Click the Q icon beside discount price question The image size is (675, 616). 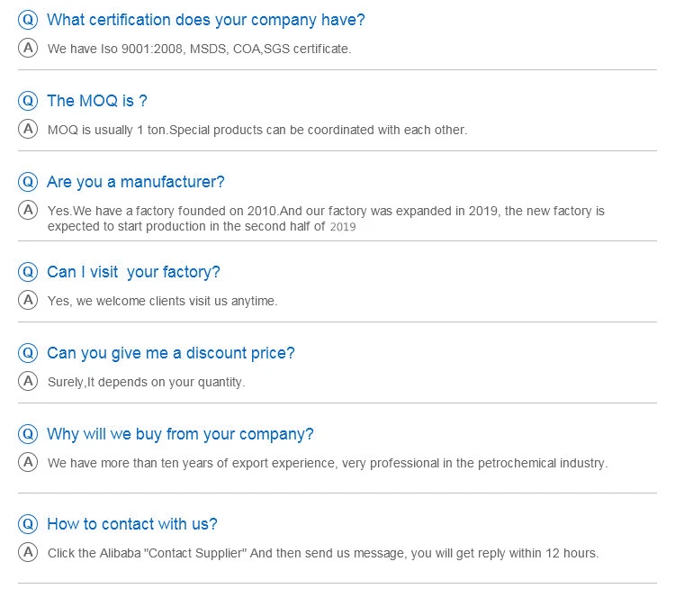tap(28, 354)
